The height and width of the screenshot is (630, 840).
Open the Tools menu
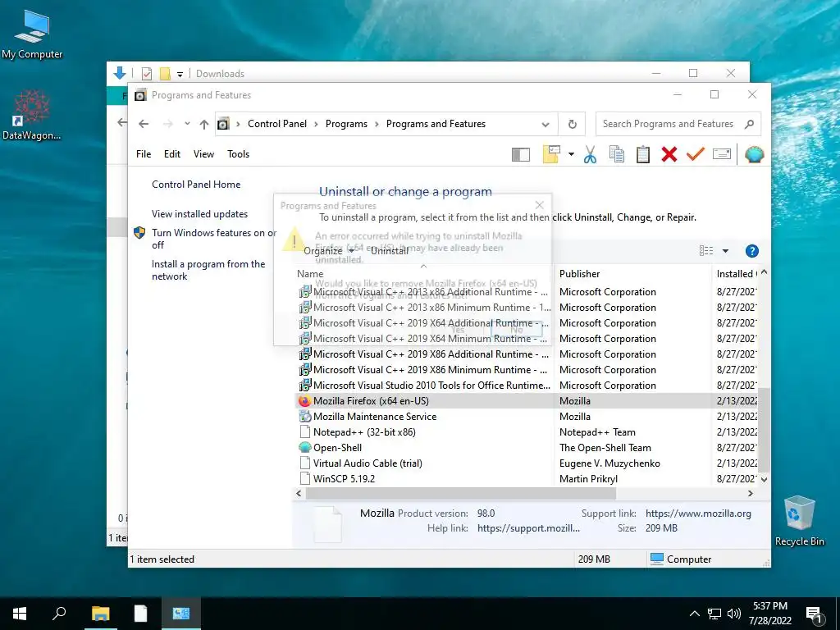239,154
